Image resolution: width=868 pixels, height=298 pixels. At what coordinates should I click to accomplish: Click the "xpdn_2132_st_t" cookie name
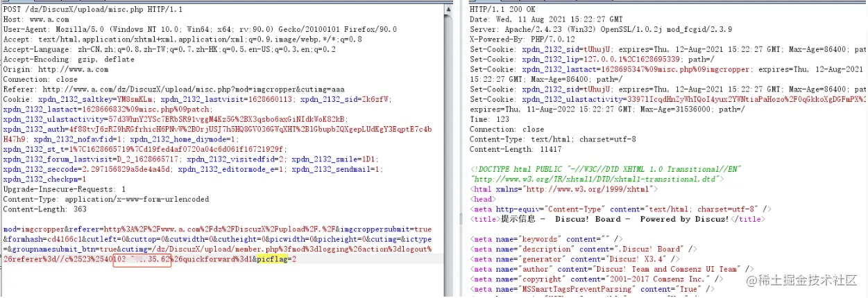[35, 150]
